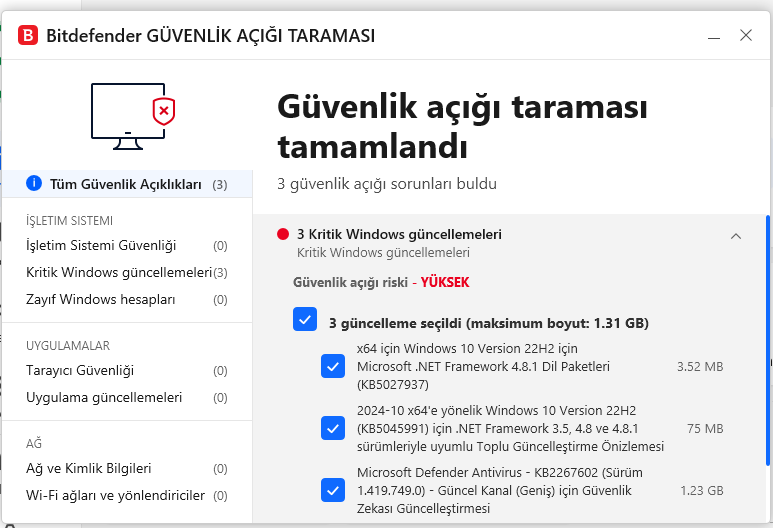Click the Microsoft Defender Antivirus update description text
The height and width of the screenshot is (528, 773).
(500, 491)
